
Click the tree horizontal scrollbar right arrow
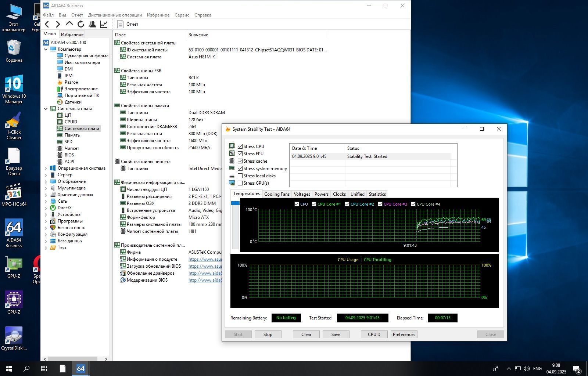[x=106, y=359]
